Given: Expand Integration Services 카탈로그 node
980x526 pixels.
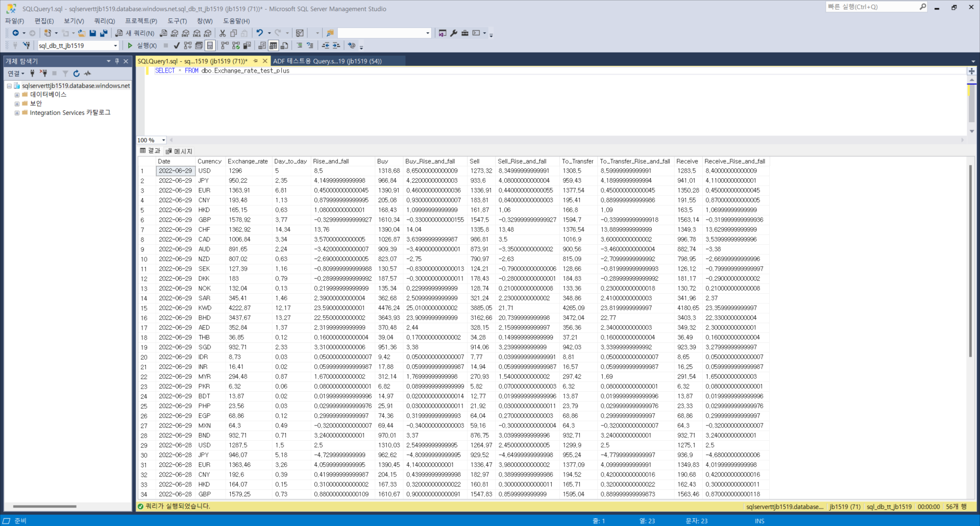Looking at the screenshot, I should [x=17, y=113].
